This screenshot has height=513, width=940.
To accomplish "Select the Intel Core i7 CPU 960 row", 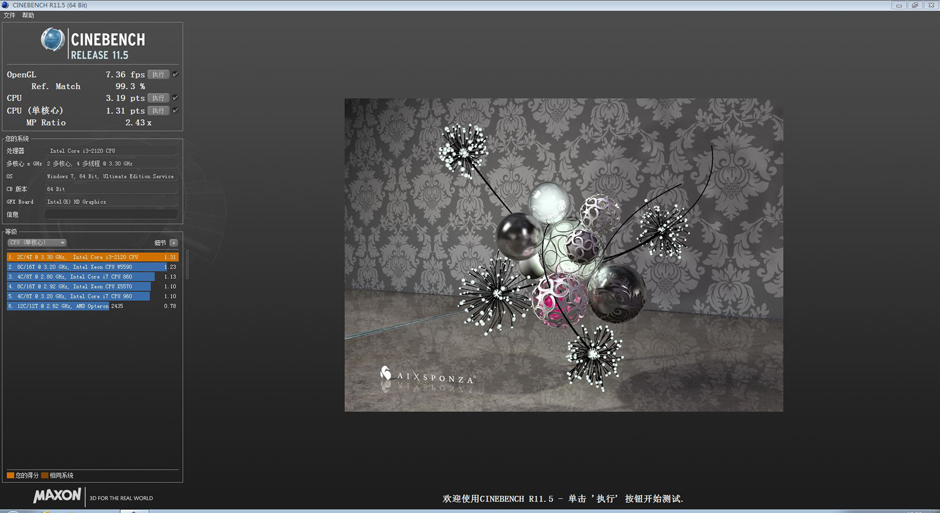I will [x=92, y=296].
